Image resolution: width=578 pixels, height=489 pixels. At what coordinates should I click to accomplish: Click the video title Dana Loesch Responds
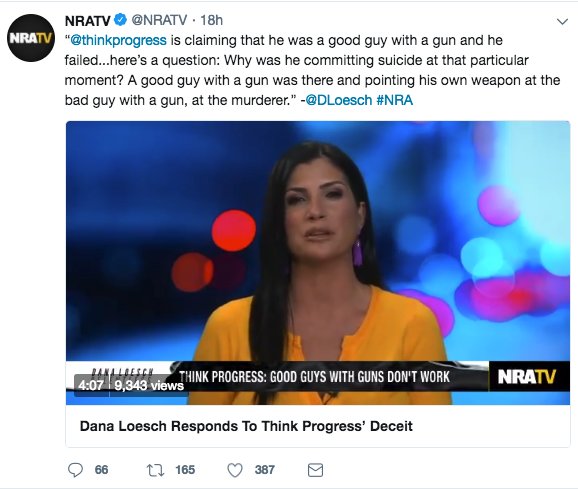tap(246, 426)
